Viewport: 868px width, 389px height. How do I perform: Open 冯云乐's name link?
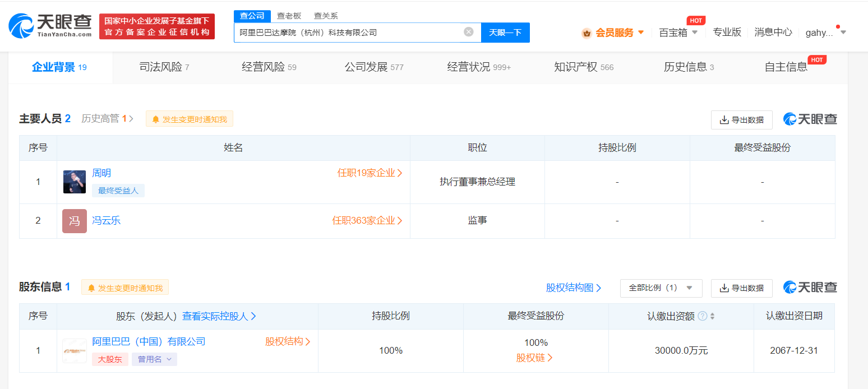point(107,221)
